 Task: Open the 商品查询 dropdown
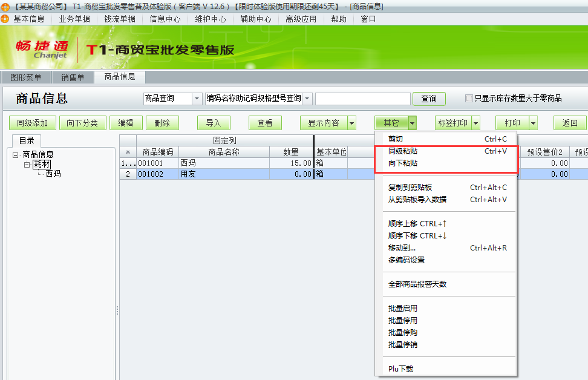point(197,99)
